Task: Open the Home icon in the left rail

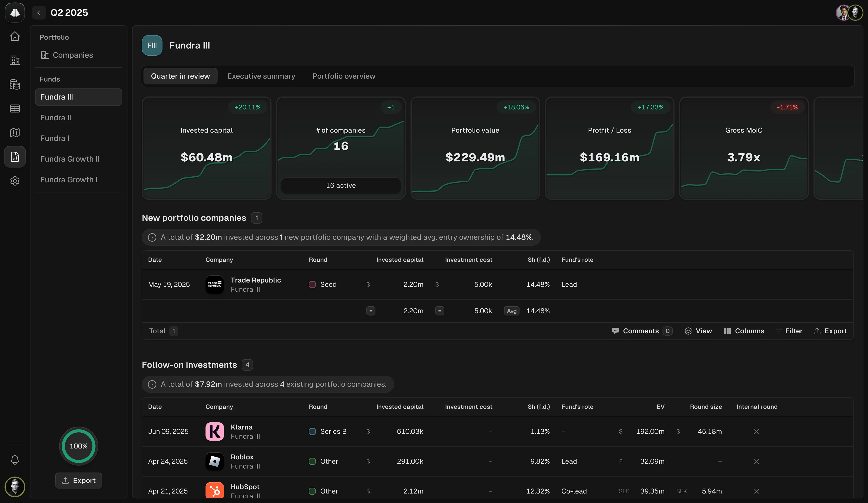Action: pyautogui.click(x=15, y=36)
